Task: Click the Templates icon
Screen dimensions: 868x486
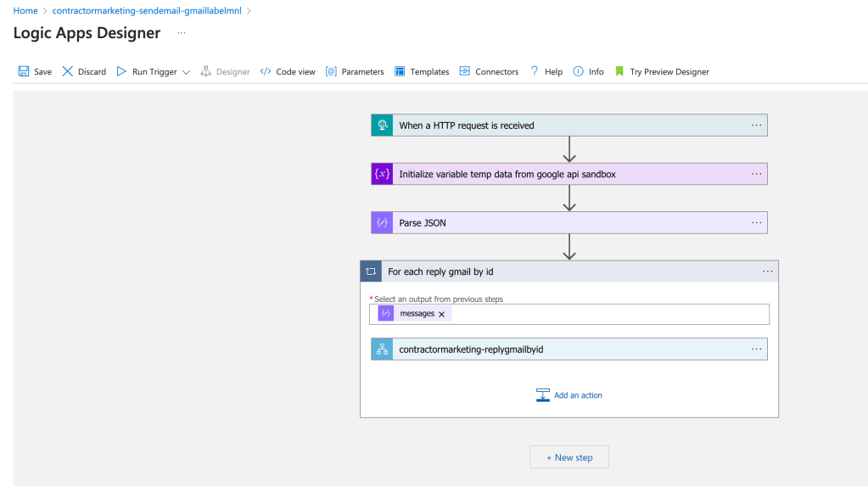Action: (x=400, y=71)
